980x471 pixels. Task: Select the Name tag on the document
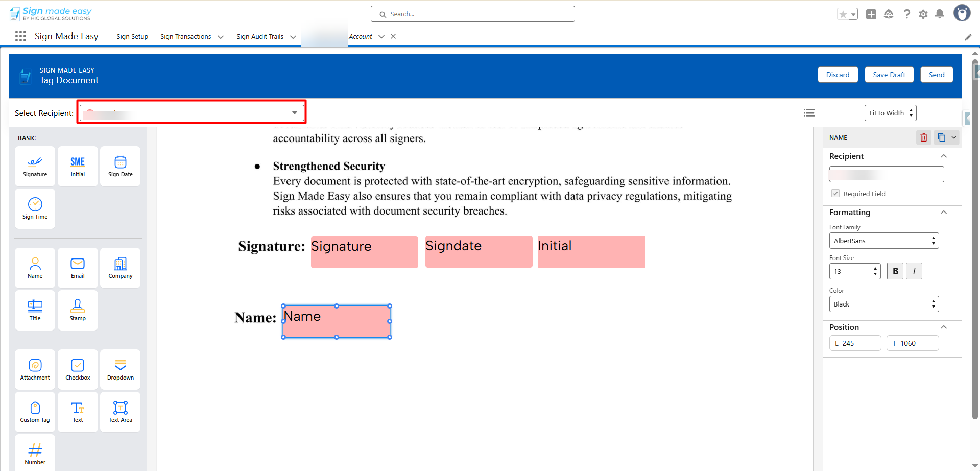tap(337, 321)
